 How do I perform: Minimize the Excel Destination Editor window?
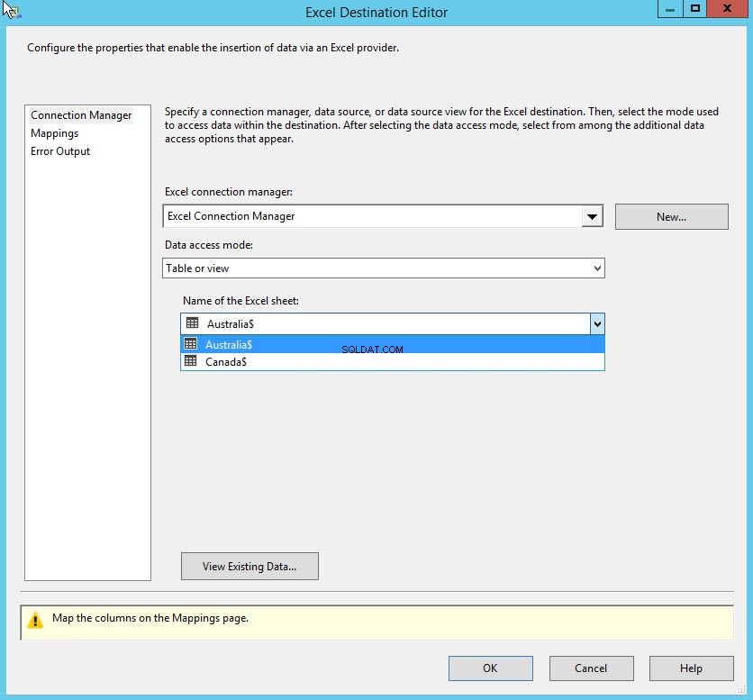point(670,9)
